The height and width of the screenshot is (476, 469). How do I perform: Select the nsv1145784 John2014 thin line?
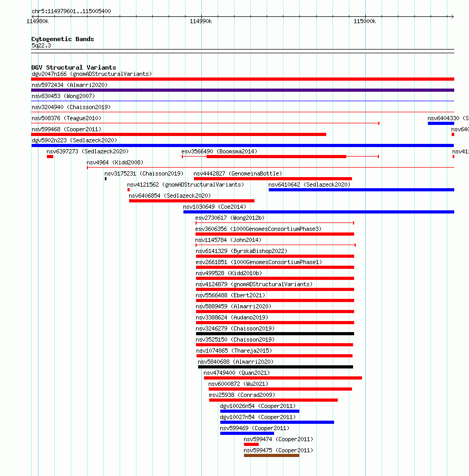(275, 245)
